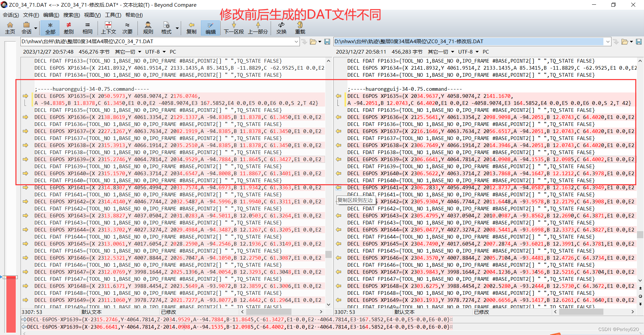Click left pane vertical scrollbar thumb
644x335 pixels.
click(328, 254)
